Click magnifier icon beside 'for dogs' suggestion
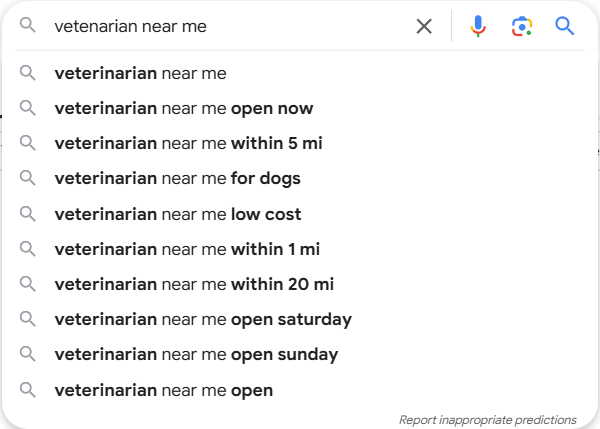Viewport: 600px width, 429px height. pyautogui.click(x=28, y=178)
